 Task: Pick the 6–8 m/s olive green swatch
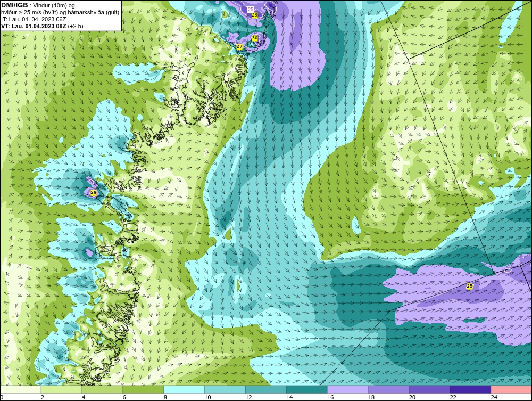(x=143, y=389)
